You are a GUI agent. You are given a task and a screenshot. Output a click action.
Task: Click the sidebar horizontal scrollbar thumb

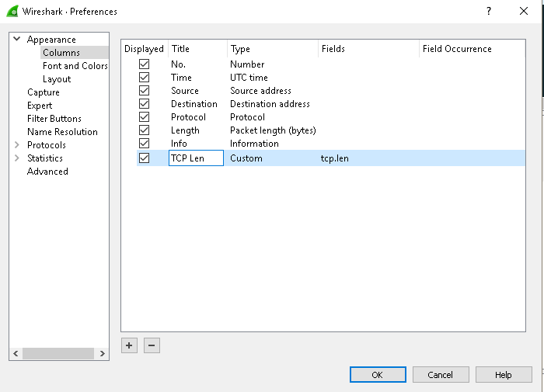coord(58,353)
